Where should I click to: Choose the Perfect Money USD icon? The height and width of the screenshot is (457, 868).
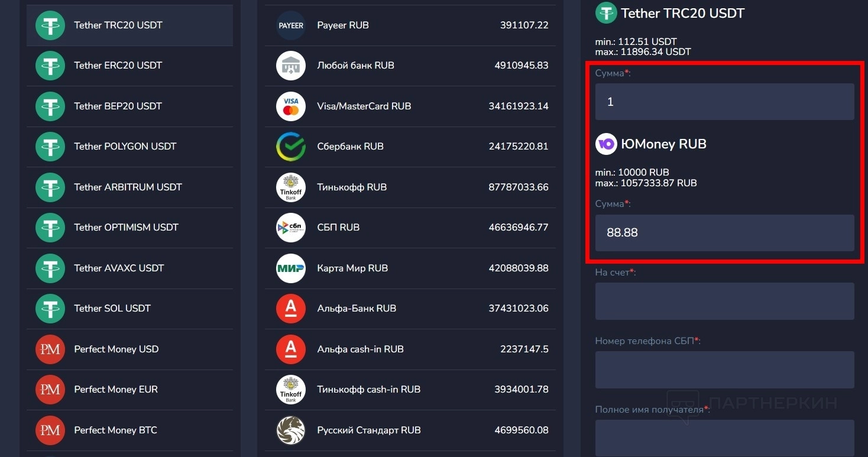pyautogui.click(x=50, y=349)
